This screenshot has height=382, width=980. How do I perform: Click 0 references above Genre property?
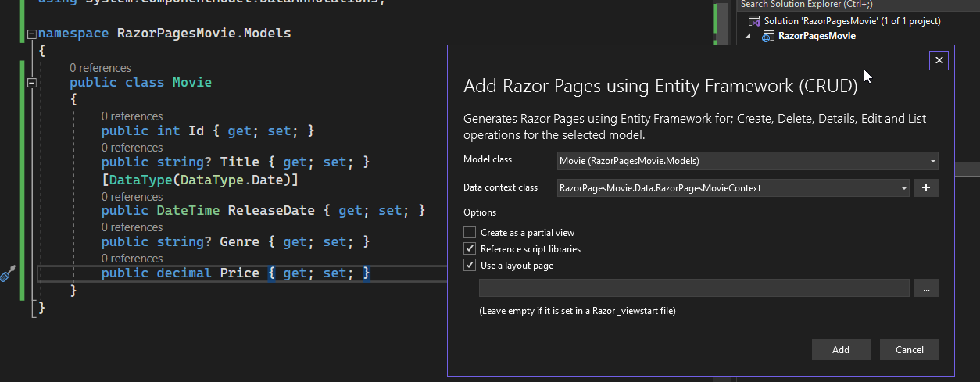132,227
